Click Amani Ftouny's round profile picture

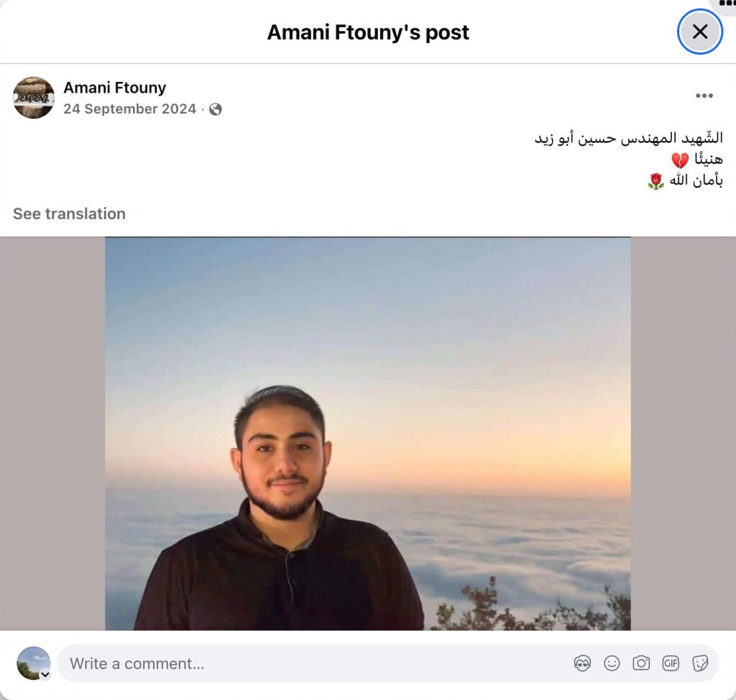click(x=33, y=98)
